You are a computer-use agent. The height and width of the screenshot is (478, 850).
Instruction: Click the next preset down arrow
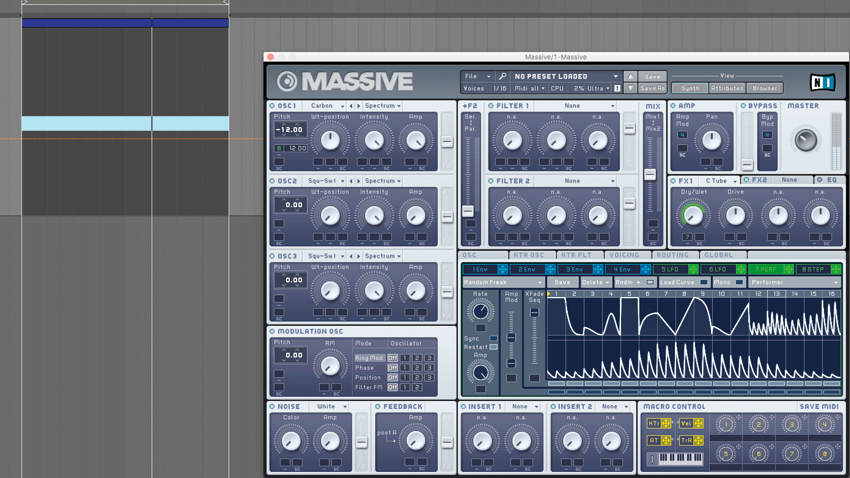click(630, 88)
